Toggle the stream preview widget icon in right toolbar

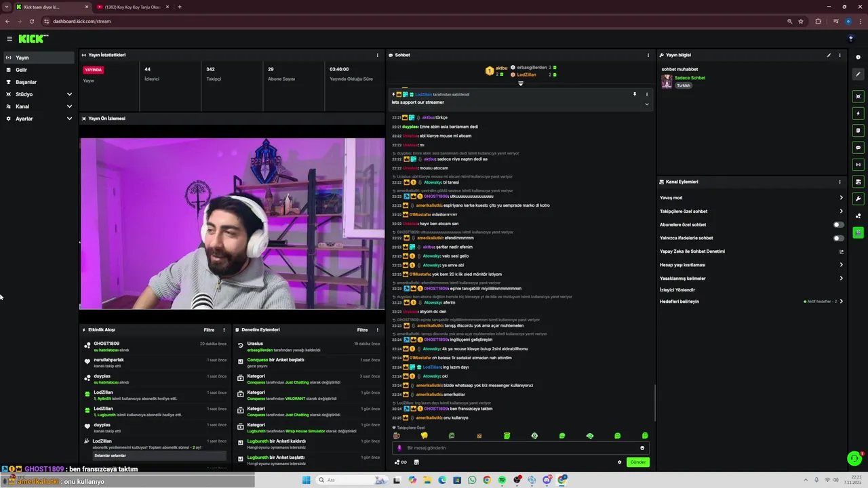tap(859, 96)
